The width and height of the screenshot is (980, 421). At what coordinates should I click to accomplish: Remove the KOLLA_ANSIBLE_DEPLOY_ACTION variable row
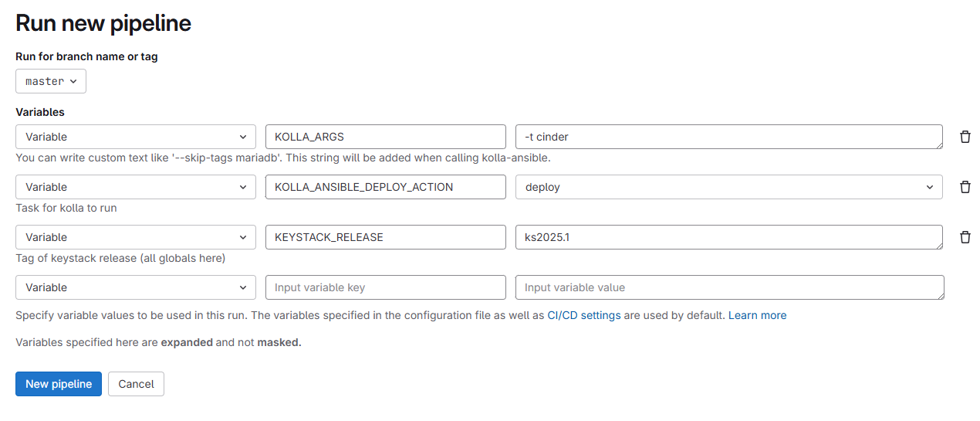[x=965, y=187]
